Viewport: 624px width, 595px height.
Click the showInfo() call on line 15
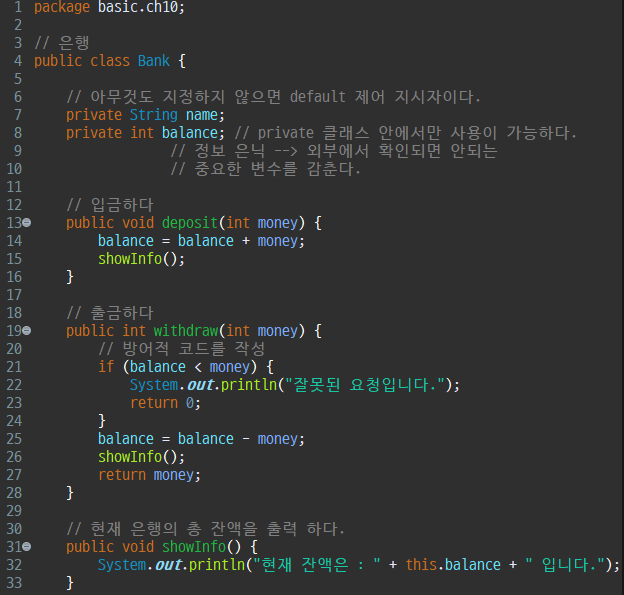[141, 259]
